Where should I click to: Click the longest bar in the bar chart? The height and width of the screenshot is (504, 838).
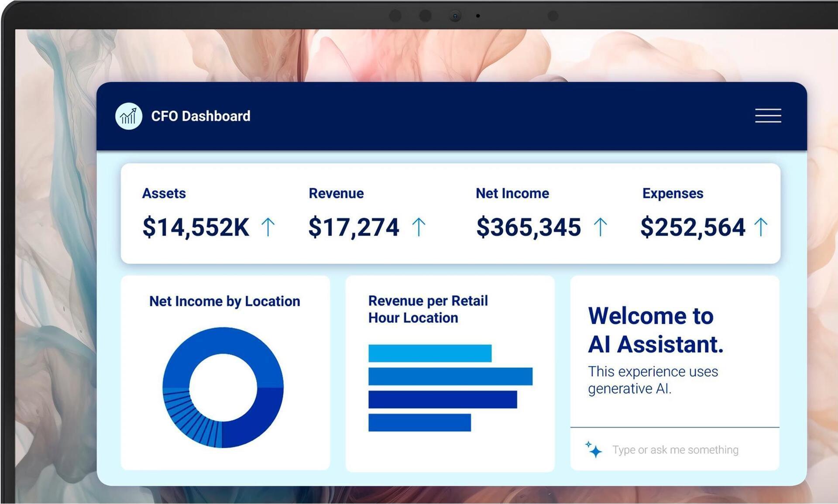tap(450, 376)
